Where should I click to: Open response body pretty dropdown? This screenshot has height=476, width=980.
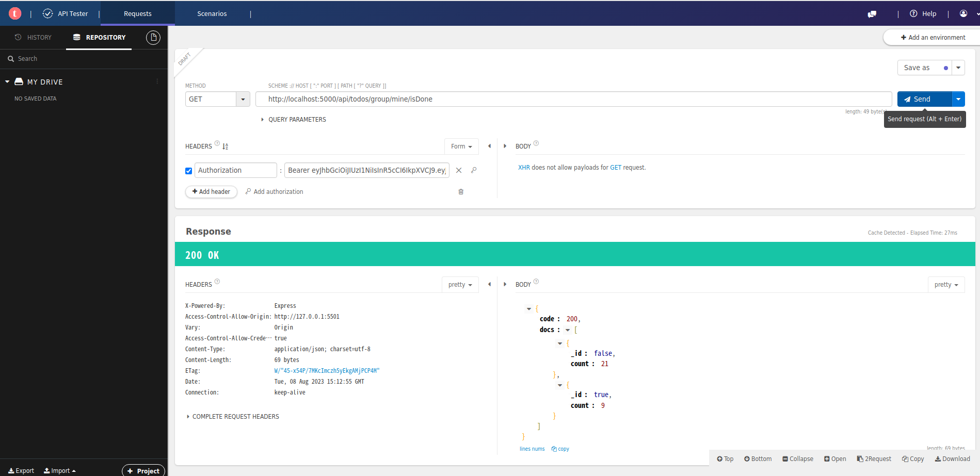946,285
